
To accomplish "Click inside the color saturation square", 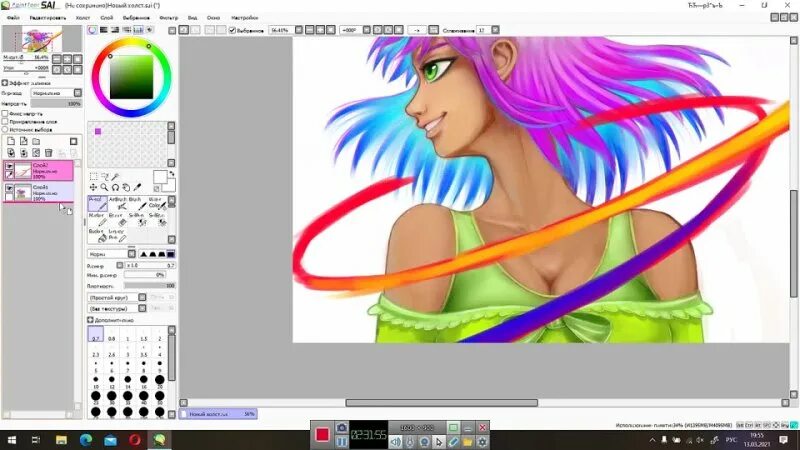I will 131,77.
